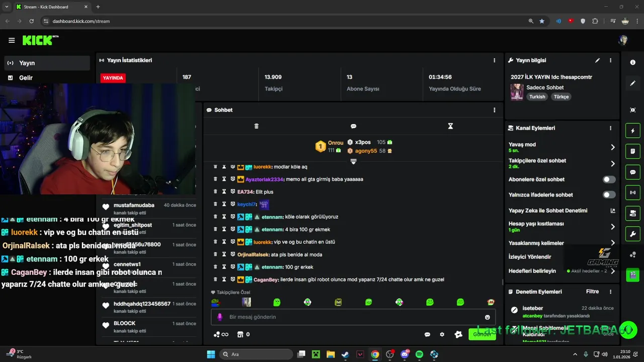Image resolution: width=644 pixels, height=362 pixels.
Task: Ban keychi7 with the shield icon
Action: (x=232, y=204)
